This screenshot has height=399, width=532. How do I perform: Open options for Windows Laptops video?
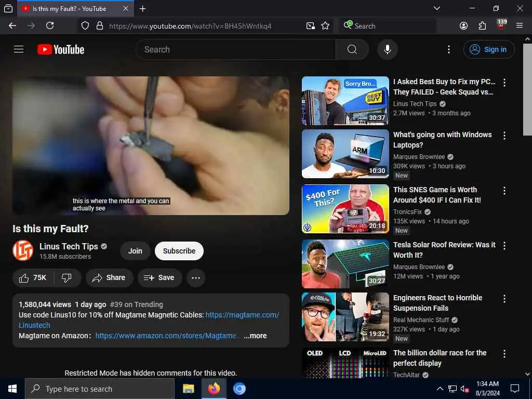504,136
